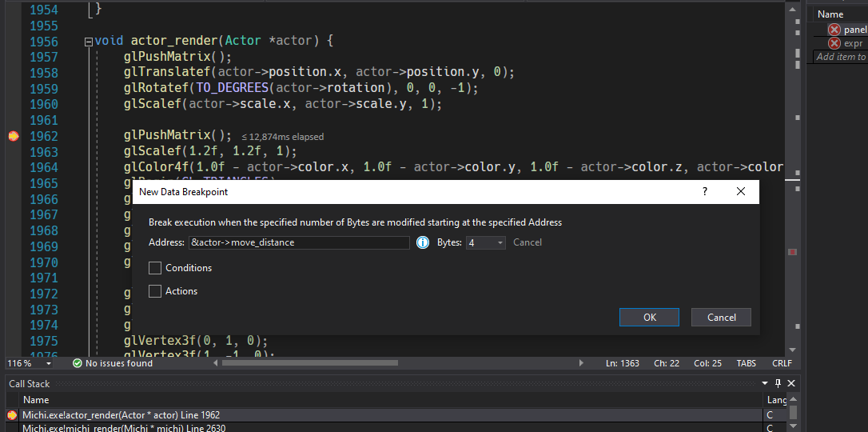Click error icon next to expr watch
This screenshot has width=868, height=432.
834,43
